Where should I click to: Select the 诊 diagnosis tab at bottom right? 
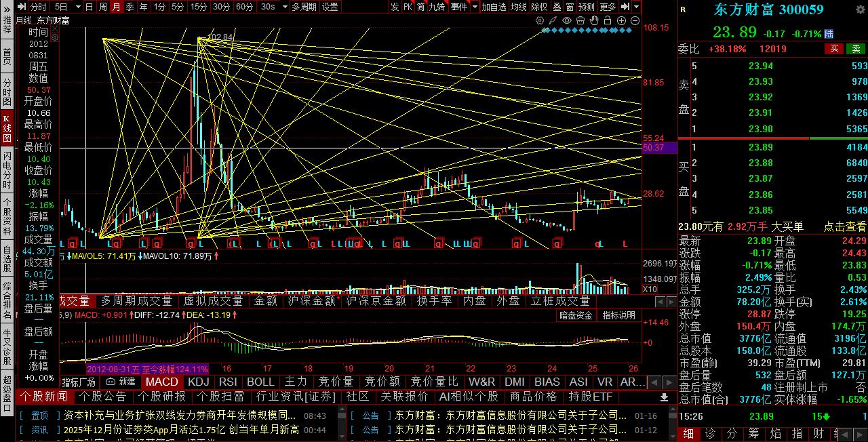click(710, 434)
